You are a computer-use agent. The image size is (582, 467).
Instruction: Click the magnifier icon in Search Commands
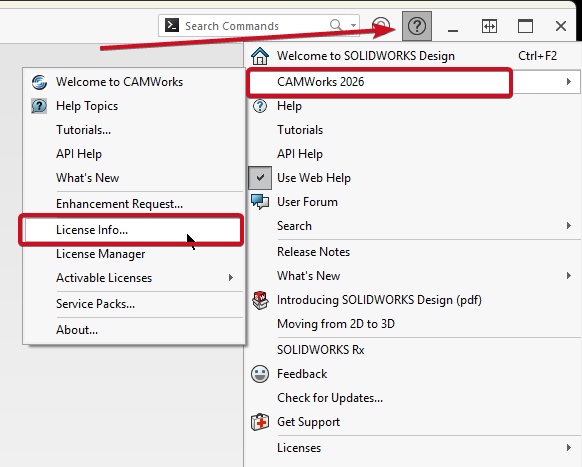(336, 25)
